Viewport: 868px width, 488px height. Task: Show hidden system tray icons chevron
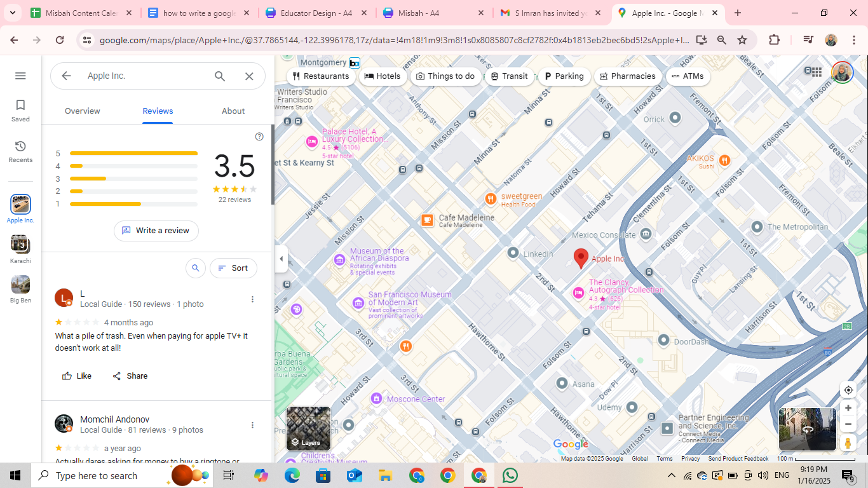coord(671,475)
